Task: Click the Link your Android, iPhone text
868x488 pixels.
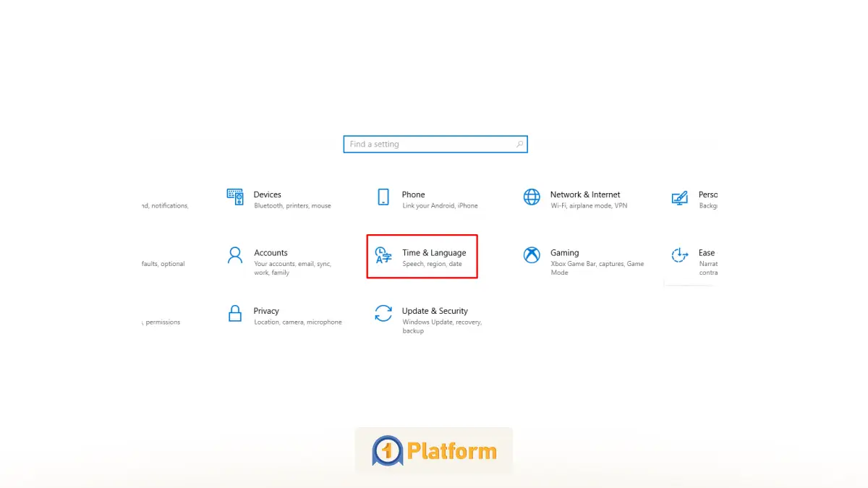Action: 440,205
